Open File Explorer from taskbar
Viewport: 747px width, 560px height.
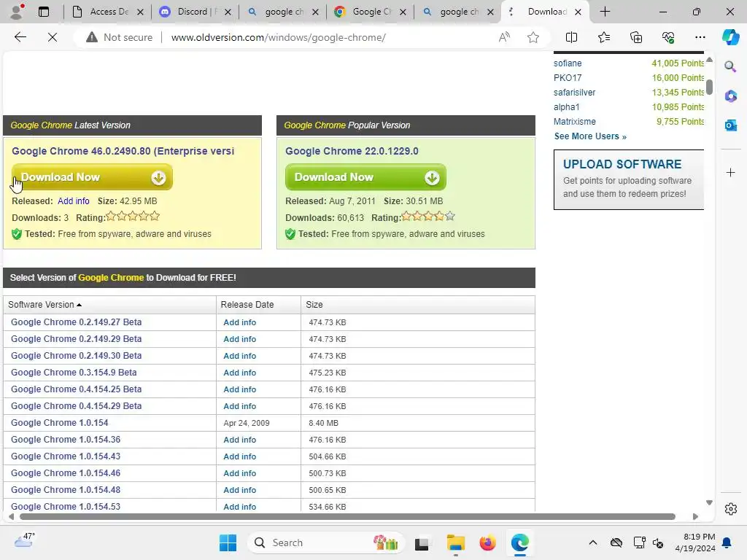(x=455, y=542)
